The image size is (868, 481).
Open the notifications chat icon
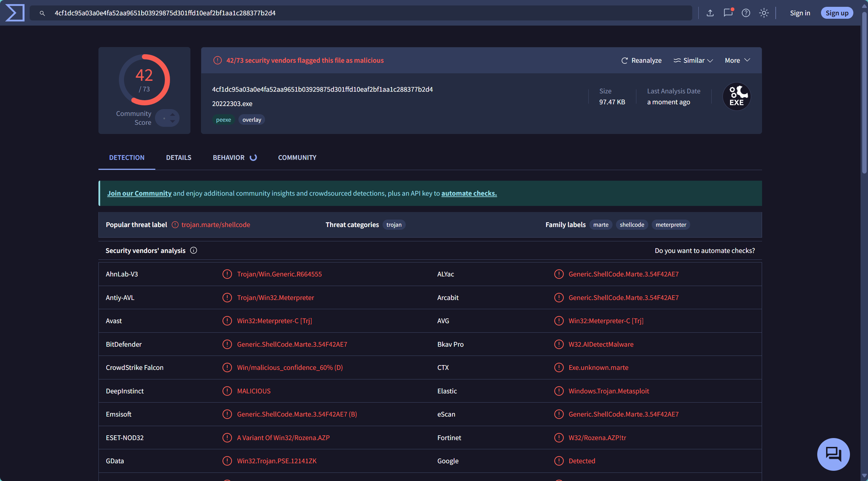[728, 13]
